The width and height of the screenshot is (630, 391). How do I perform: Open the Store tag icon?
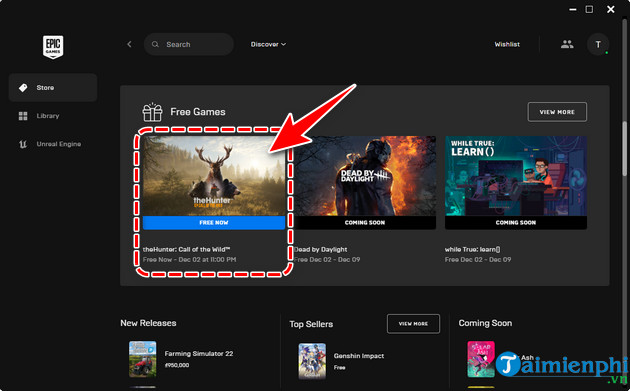tap(23, 88)
